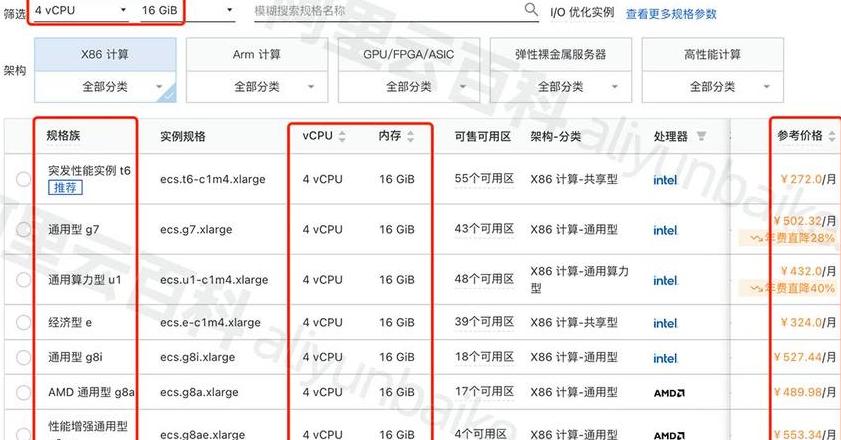Click Intel logo in ecs.t6-c1m4.xlarge row
This screenshot has height=440, width=841.
tap(665, 180)
